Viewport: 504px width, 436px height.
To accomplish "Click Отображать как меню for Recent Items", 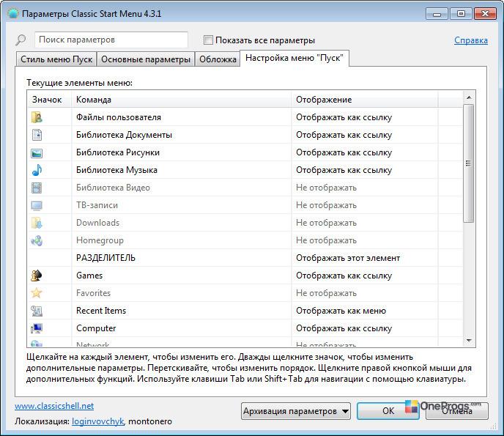I will (x=341, y=311).
